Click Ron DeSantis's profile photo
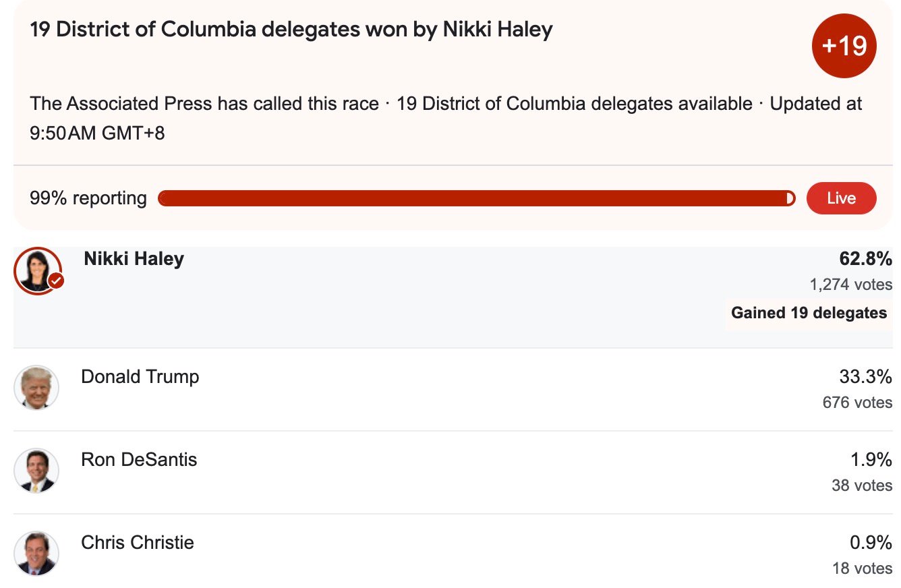 36,471
